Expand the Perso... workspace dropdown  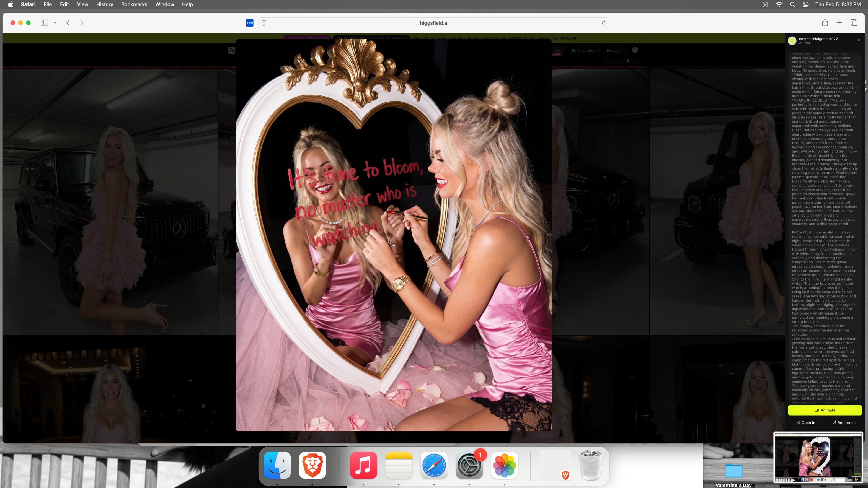(x=616, y=51)
